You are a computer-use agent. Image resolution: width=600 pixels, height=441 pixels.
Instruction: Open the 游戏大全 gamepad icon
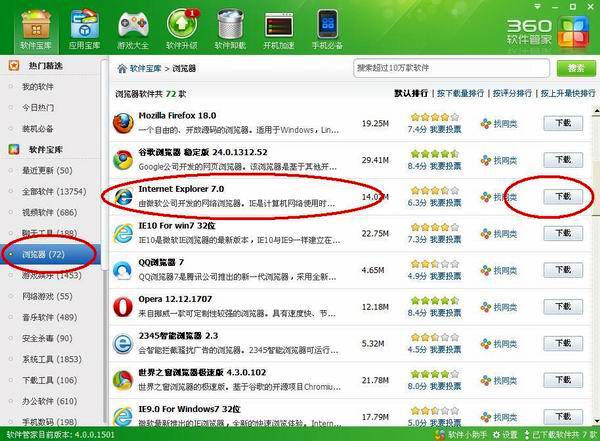click(131, 26)
